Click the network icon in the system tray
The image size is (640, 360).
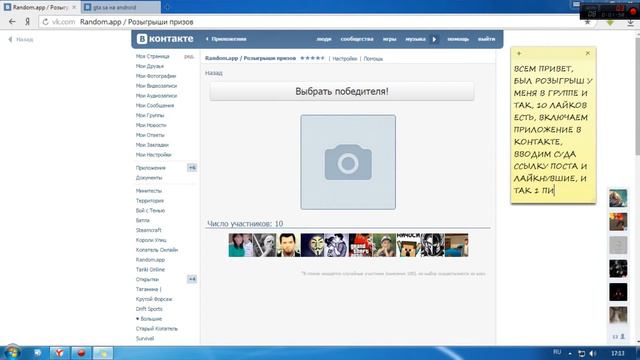(x=582, y=353)
